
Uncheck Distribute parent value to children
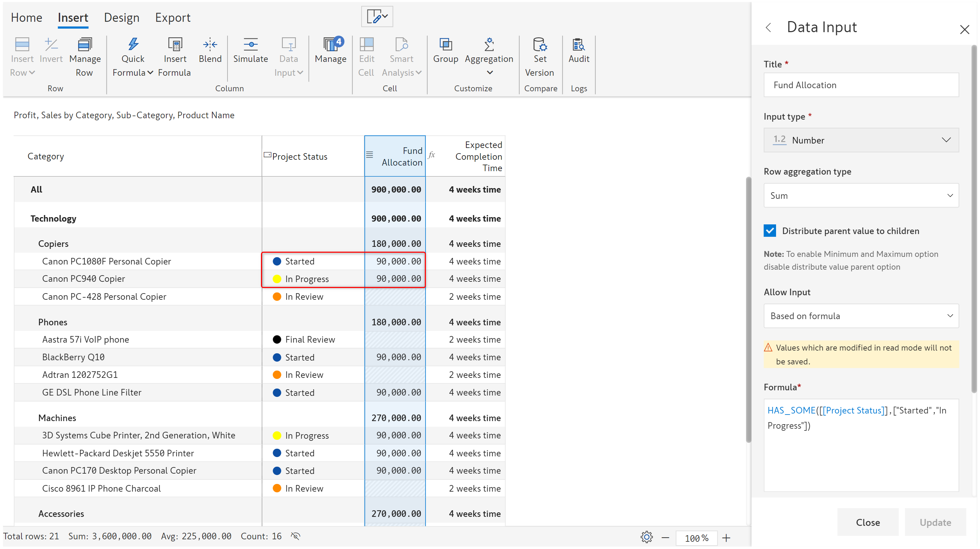tap(769, 231)
